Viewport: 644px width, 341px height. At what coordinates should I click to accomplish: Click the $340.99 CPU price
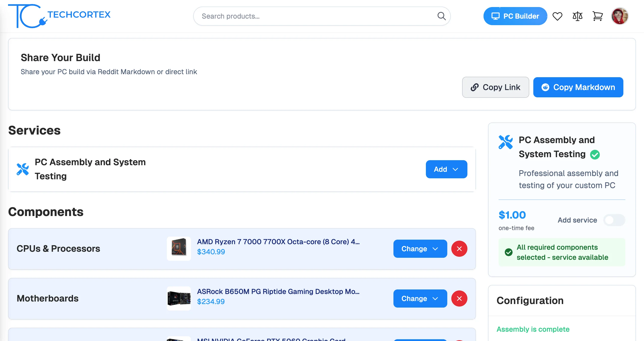(x=211, y=252)
